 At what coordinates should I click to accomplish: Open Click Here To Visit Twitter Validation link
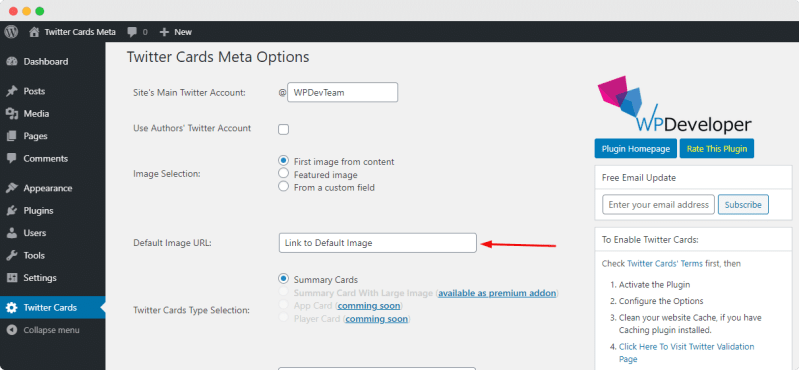pos(686,353)
